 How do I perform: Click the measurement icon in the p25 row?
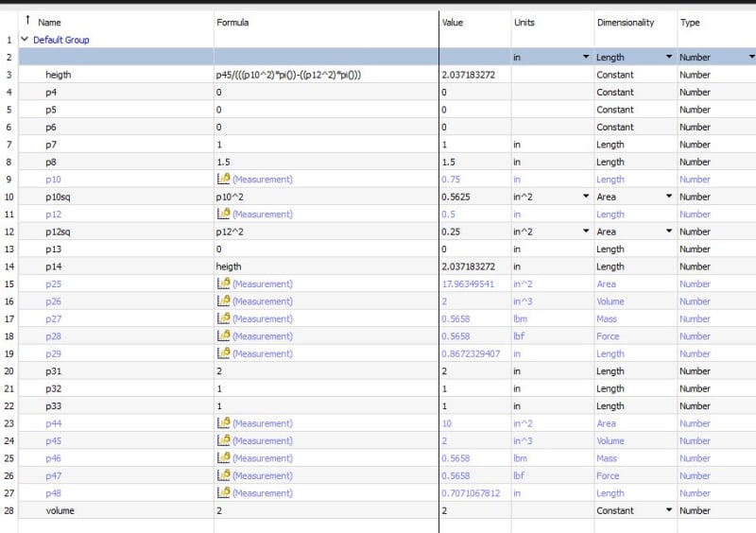223,284
